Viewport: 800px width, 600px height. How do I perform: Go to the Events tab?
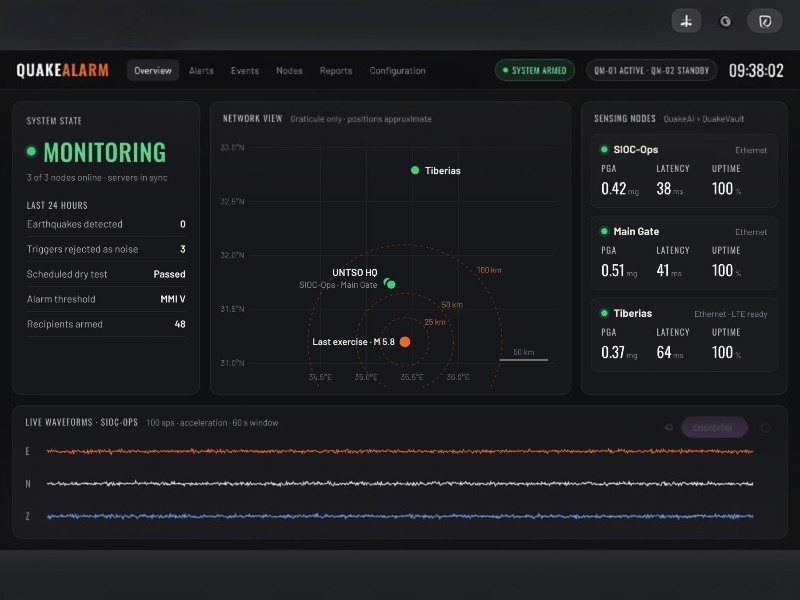(x=244, y=70)
